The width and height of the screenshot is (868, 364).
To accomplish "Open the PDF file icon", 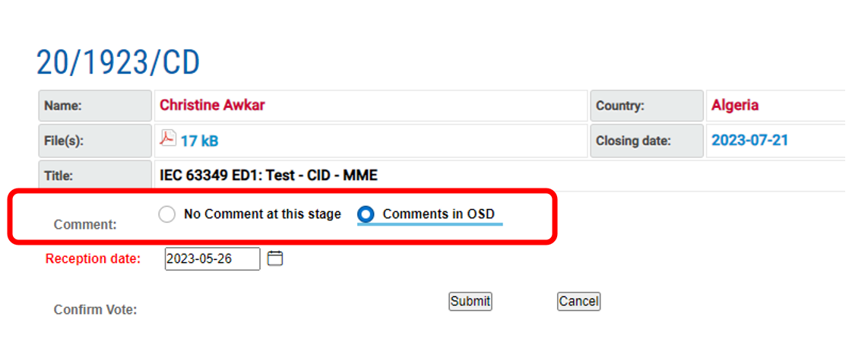I will coord(167,138).
